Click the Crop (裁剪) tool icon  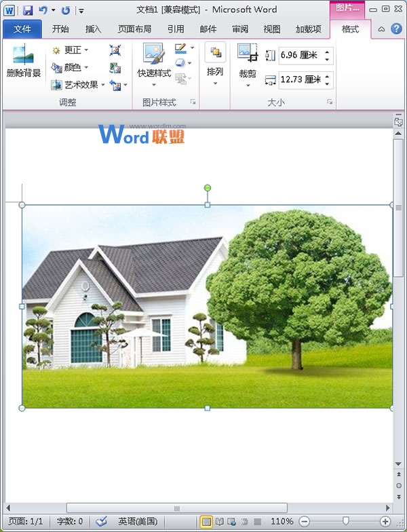[x=248, y=53]
